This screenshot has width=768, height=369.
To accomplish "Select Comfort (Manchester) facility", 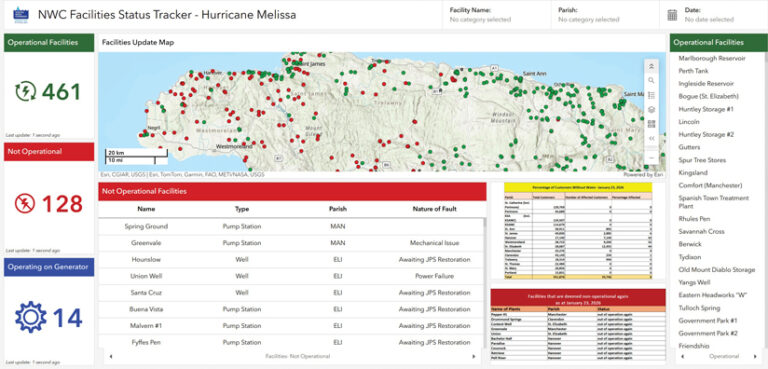I will point(710,186).
